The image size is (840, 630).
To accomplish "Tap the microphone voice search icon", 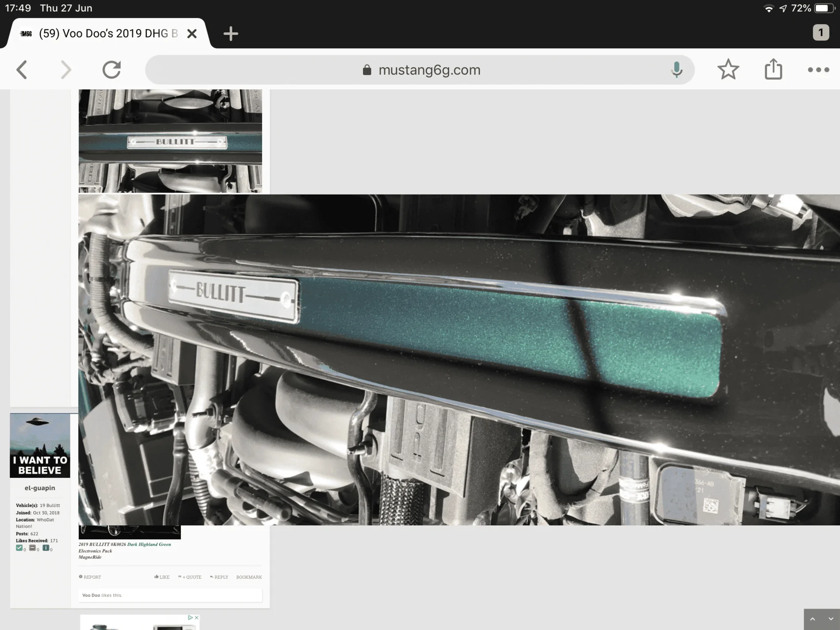I will [x=676, y=70].
